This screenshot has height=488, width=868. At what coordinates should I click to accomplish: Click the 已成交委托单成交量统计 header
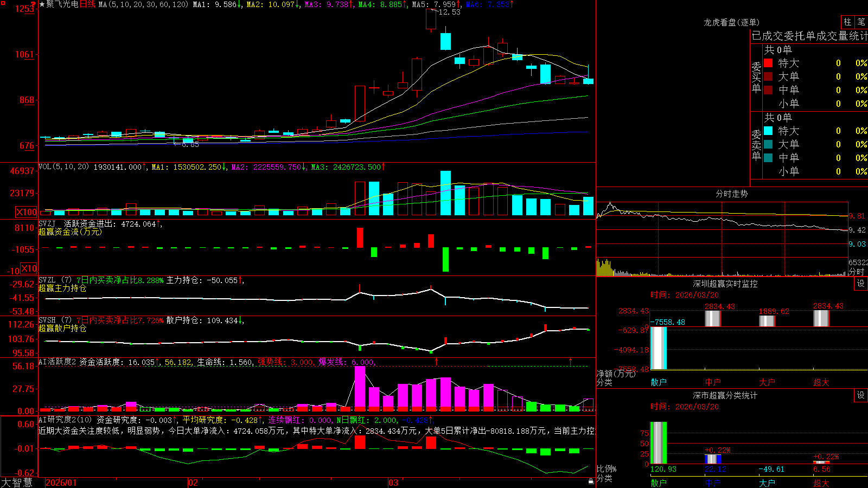point(809,36)
